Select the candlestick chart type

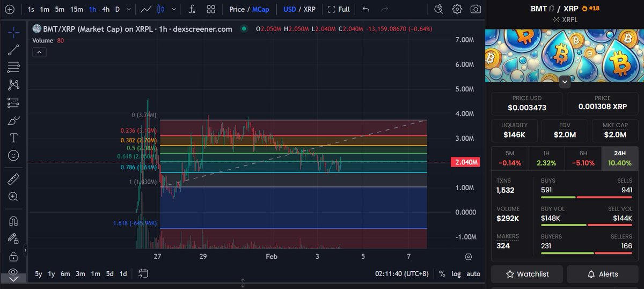coord(160,9)
